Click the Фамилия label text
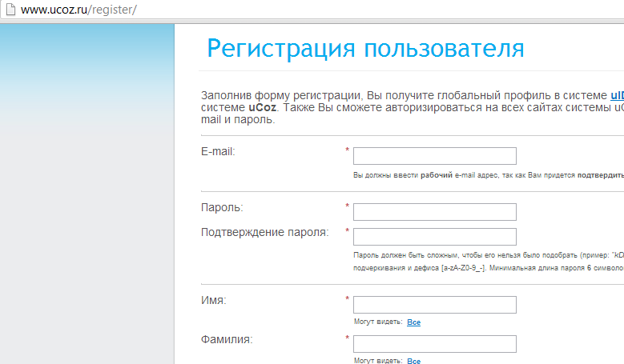The image size is (624, 364). [x=227, y=339]
